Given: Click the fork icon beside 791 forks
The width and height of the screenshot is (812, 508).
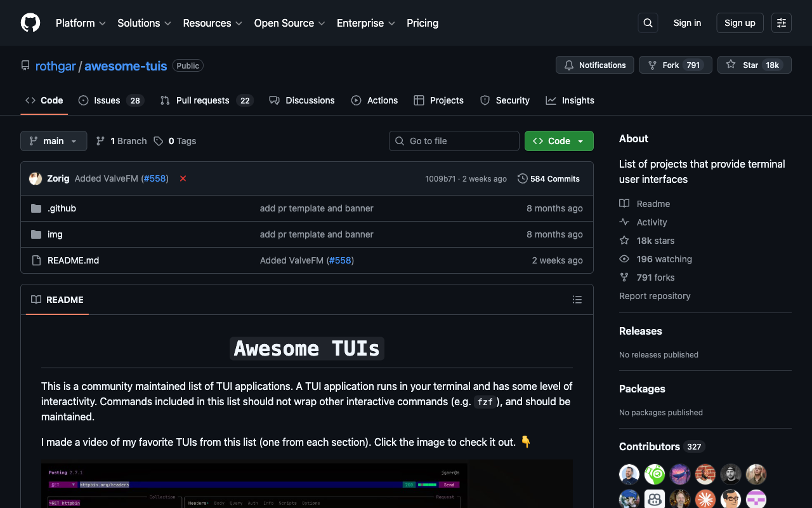Looking at the screenshot, I should tap(624, 277).
